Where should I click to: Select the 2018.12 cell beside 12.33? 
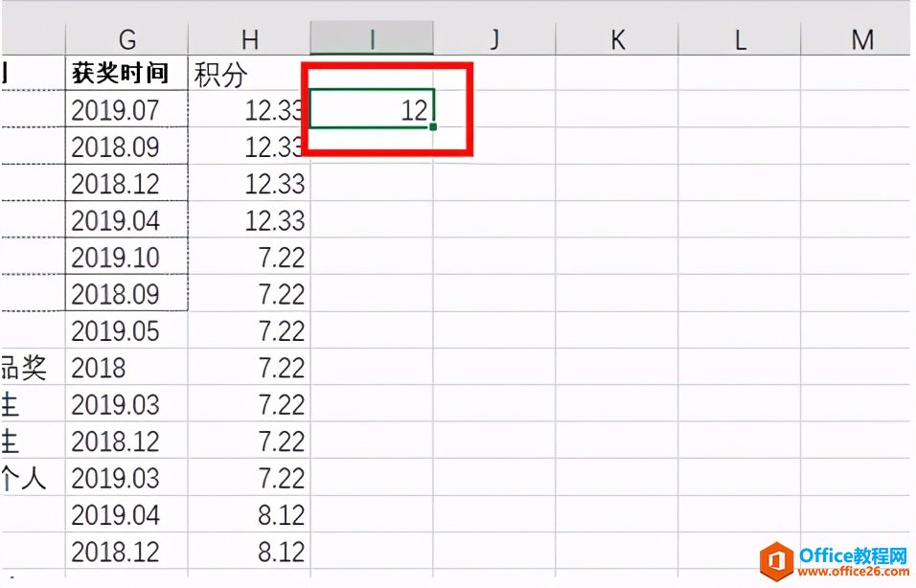(126, 183)
